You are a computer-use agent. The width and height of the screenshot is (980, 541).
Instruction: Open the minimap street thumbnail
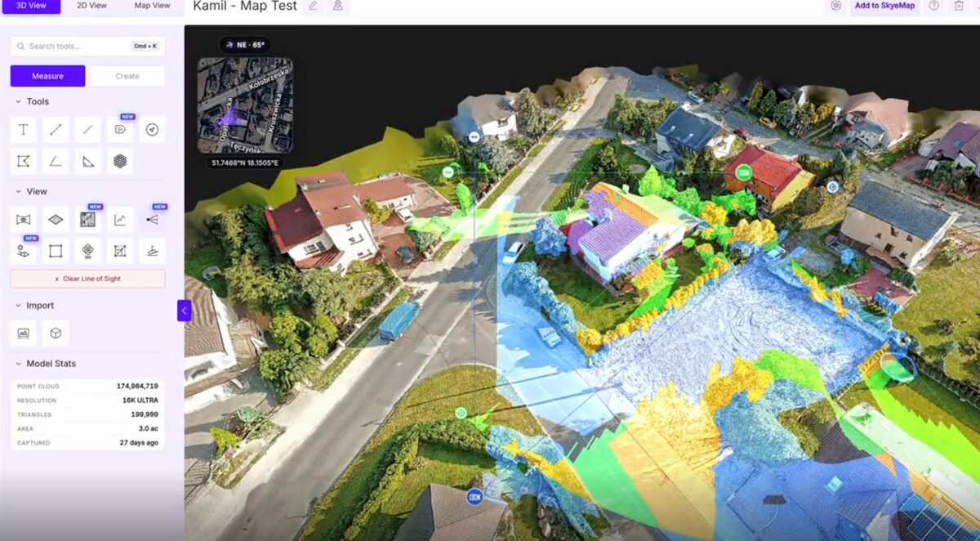click(245, 105)
